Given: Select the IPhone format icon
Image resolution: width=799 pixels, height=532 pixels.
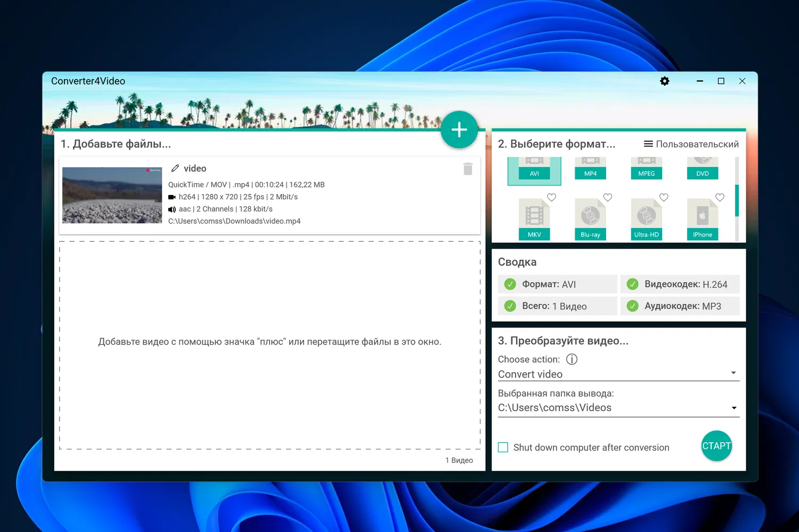Looking at the screenshot, I should [x=702, y=219].
